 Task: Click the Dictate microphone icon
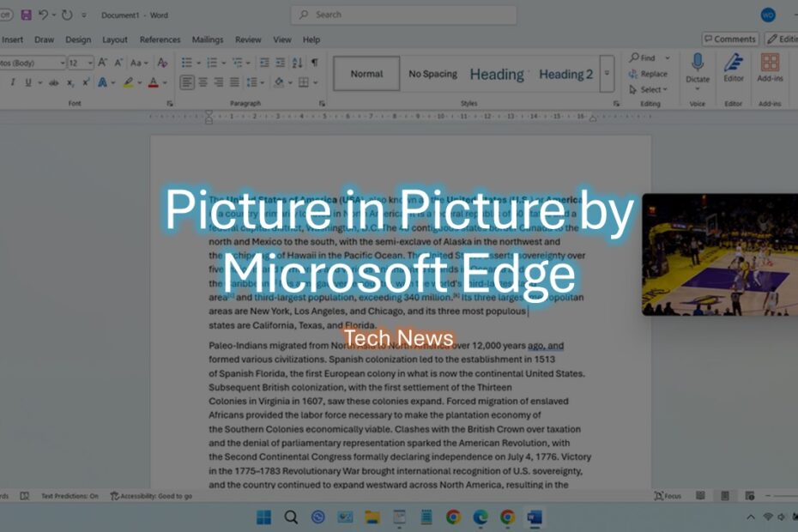point(698,63)
